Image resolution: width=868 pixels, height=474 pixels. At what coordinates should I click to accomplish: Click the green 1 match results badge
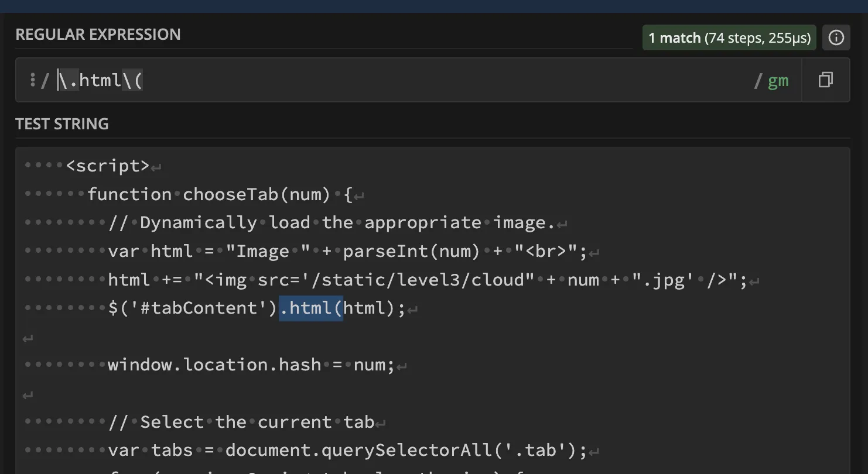point(729,37)
